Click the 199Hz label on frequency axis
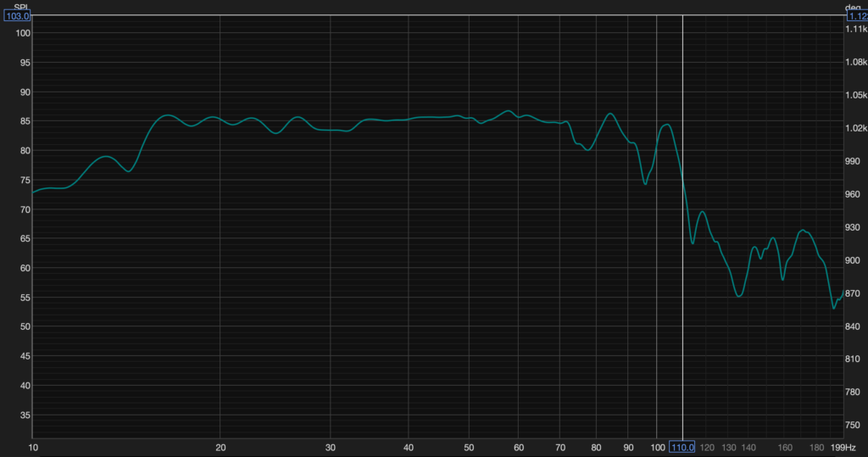Screen dimensions: 868x457 (843, 448)
